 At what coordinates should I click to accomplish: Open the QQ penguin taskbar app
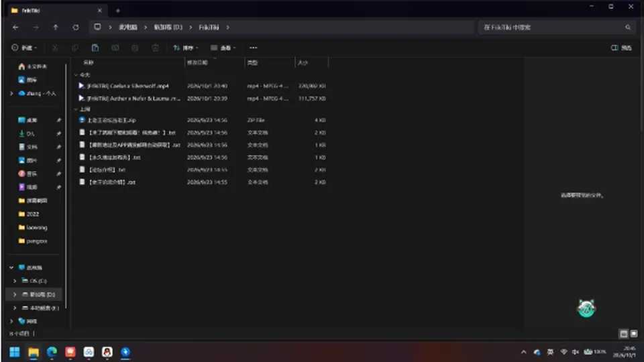tap(107, 352)
